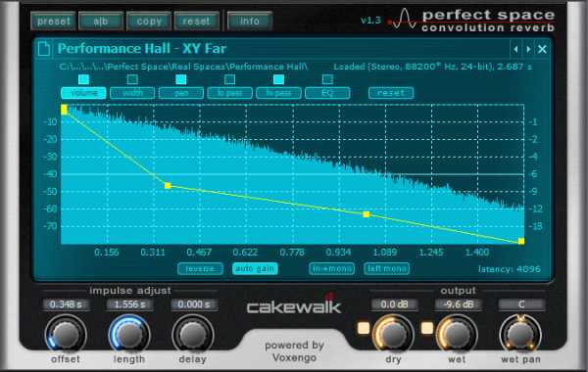Click the wet pan value field showing C
Screen dimensions: 588x372
coord(521,304)
